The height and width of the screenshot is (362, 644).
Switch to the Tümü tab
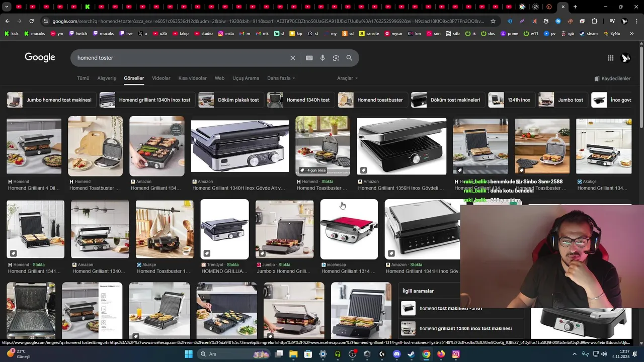pyautogui.click(x=83, y=78)
